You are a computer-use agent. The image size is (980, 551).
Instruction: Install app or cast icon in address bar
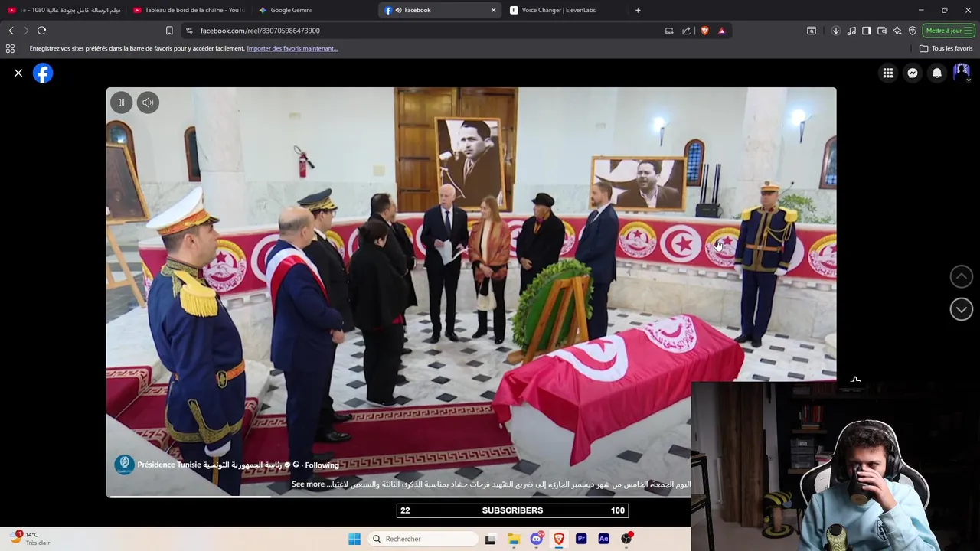pos(669,31)
